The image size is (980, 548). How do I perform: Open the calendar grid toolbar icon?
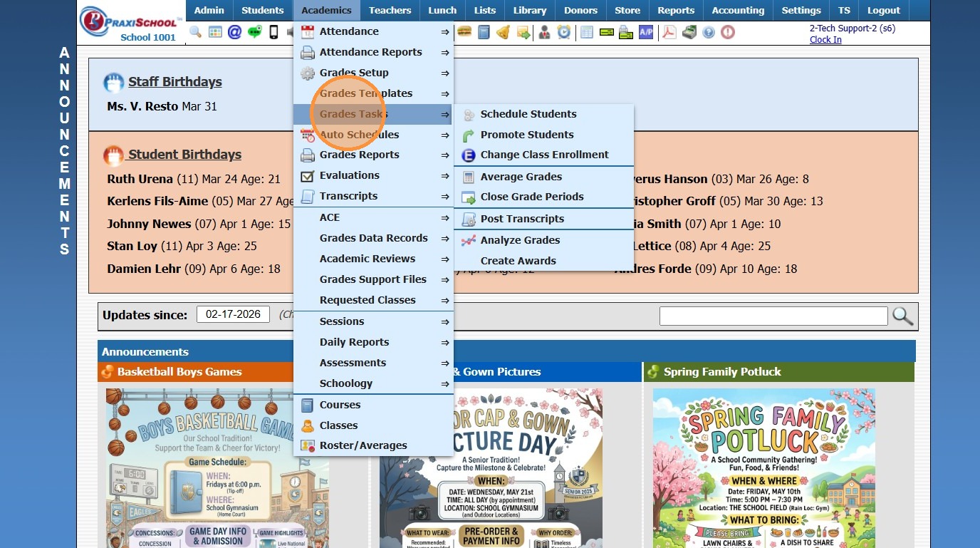(215, 32)
